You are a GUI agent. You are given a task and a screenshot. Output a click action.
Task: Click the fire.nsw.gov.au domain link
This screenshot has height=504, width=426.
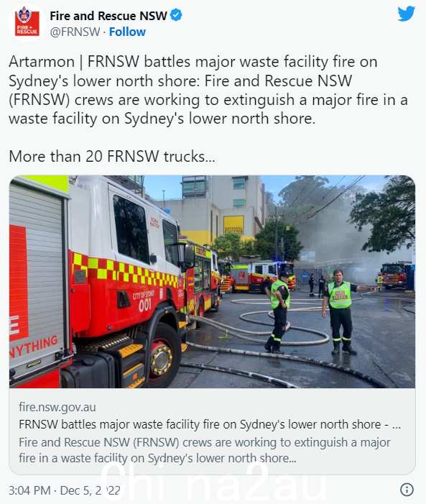tap(57, 407)
